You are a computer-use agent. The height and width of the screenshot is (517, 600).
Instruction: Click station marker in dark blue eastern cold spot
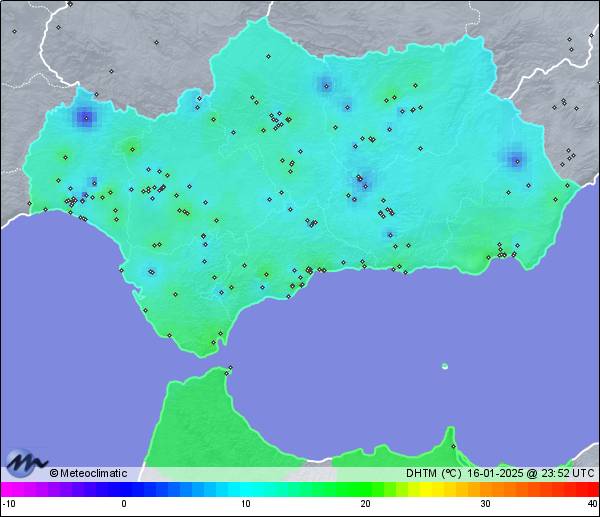tap(517, 161)
